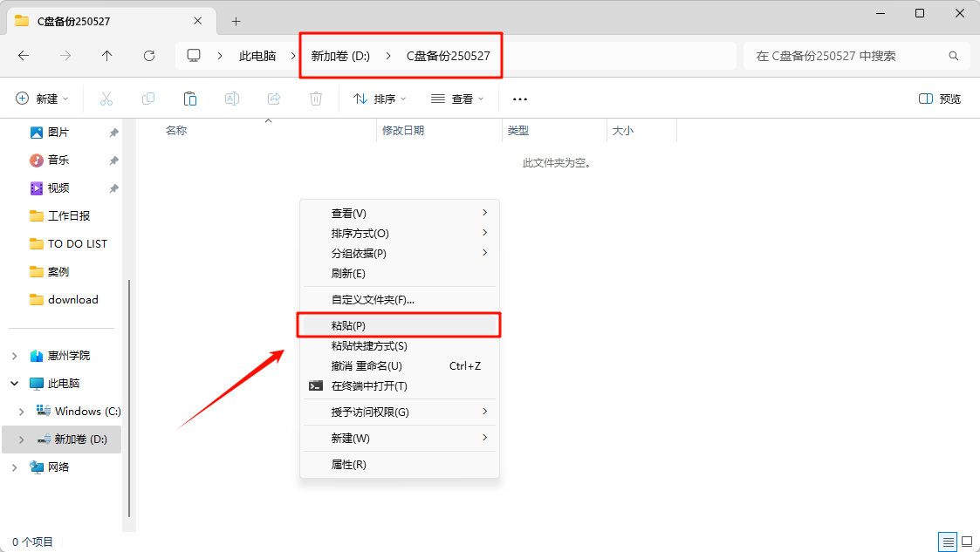980x552 pixels.
Task: Go up one folder level
Action: click(106, 56)
